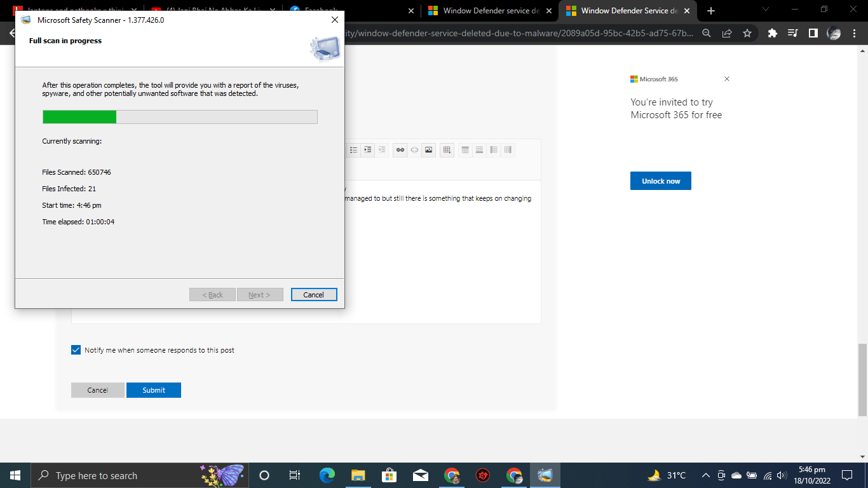
Task: Open weather widget showing 31°C
Action: pyautogui.click(x=667, y=475)
